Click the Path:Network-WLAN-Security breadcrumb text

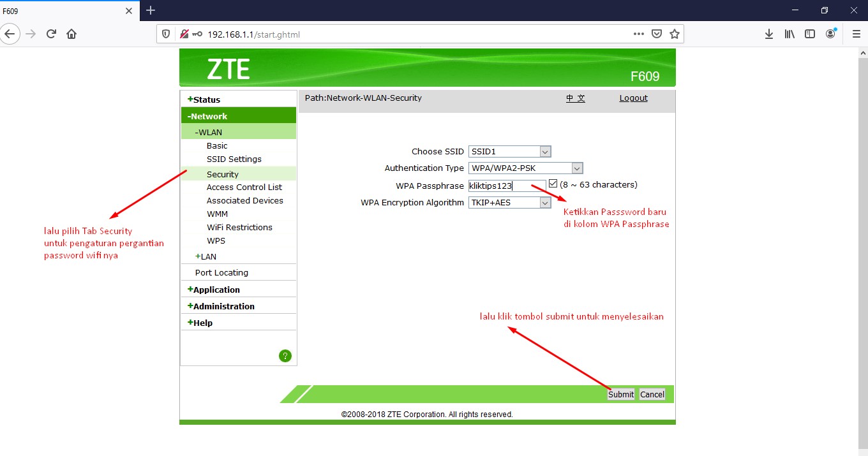coord(363,98)
